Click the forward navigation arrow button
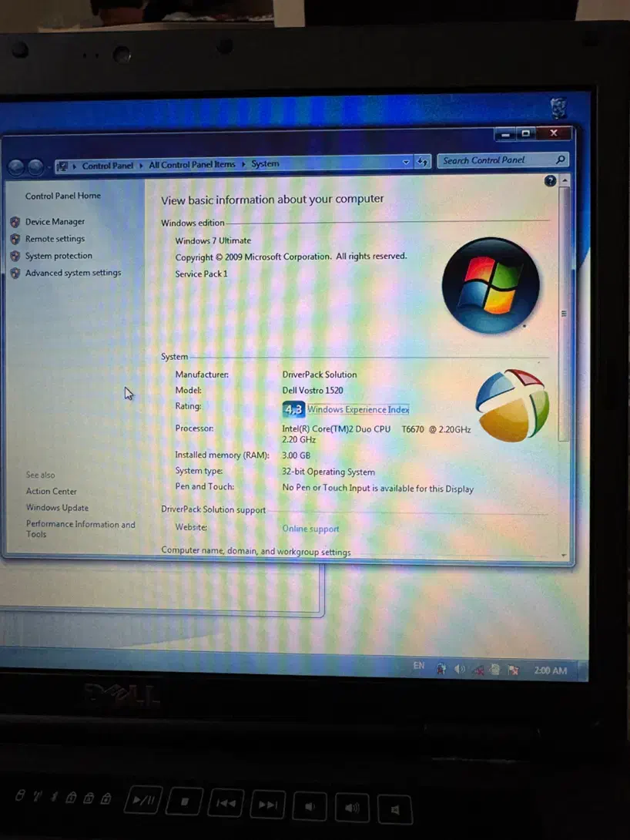The height and width of the screenshot is (840, 630). pos(36,167)
